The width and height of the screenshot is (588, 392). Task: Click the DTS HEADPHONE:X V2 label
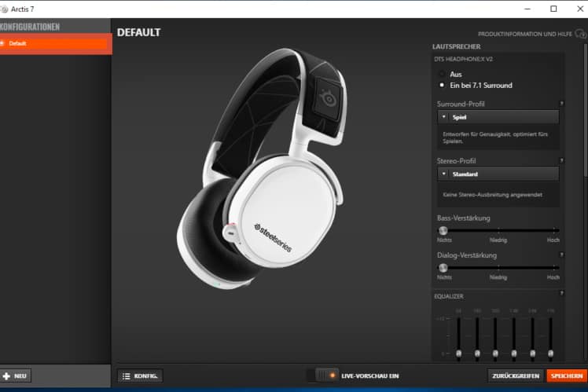(x=464, y=59)
